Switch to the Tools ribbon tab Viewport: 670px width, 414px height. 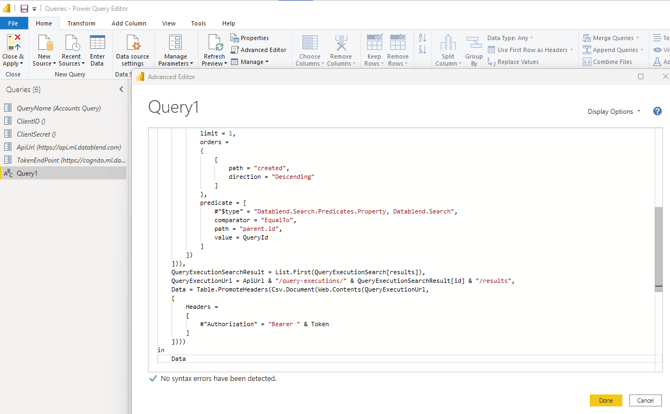[198, 23]
